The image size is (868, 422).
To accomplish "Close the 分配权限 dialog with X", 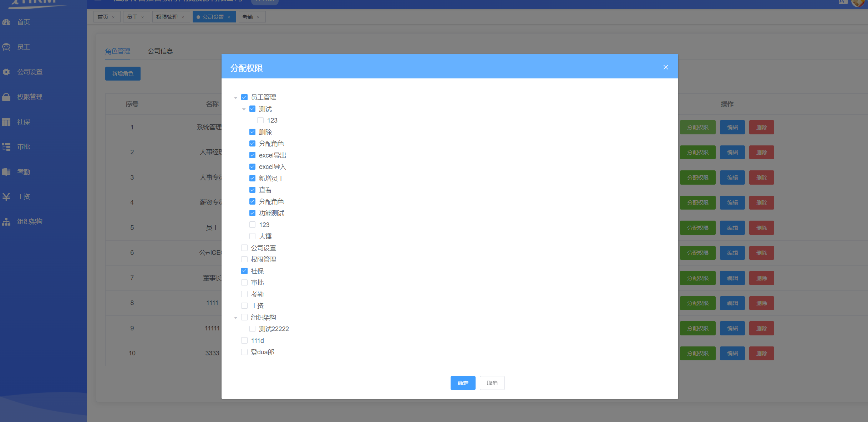I will (666, 67).
